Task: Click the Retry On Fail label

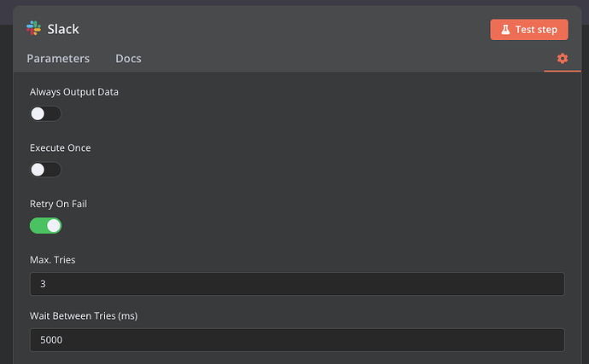Action: 58,205
